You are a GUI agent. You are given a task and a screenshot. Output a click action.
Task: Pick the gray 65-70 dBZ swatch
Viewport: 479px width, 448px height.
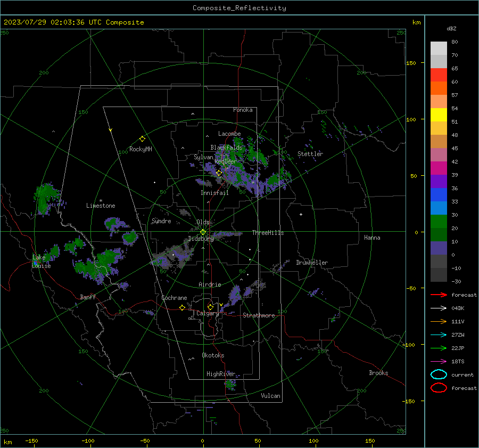tap(439, 61)
